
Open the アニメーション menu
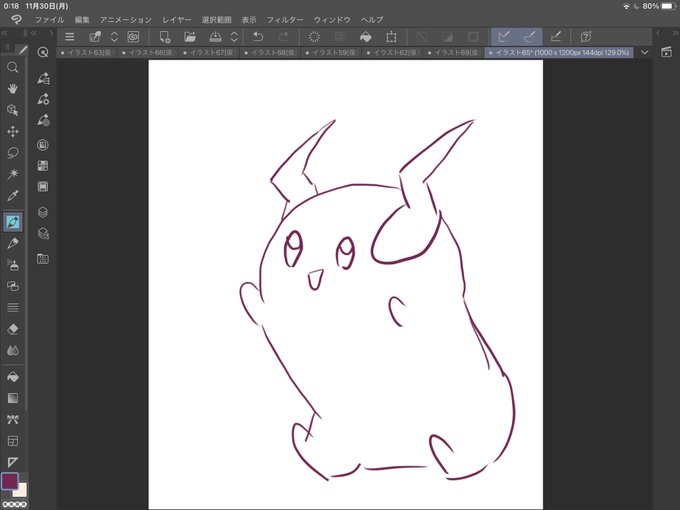coord(126,20)
